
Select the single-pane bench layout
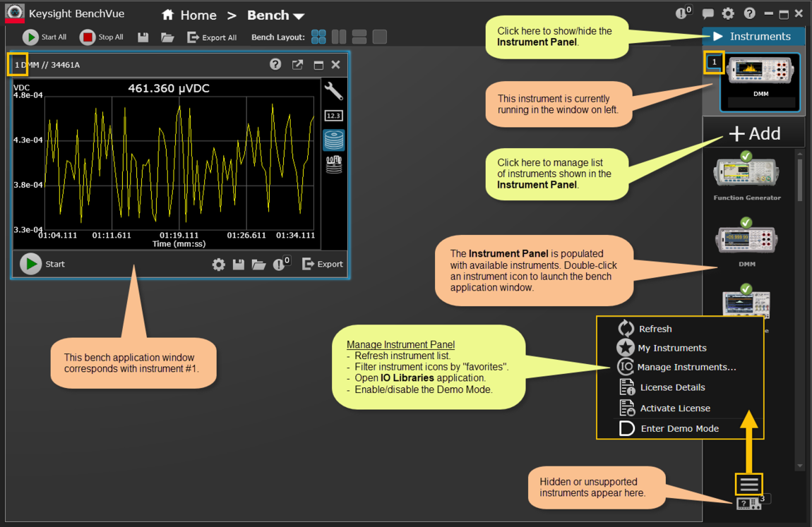click(x=380, y=37)
